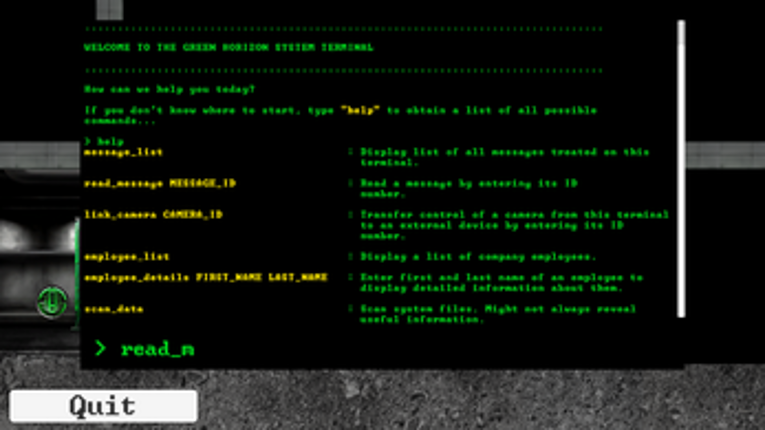
Task: Click the welcome header title text
Action: pyautogui.click(x=228, y=47)
